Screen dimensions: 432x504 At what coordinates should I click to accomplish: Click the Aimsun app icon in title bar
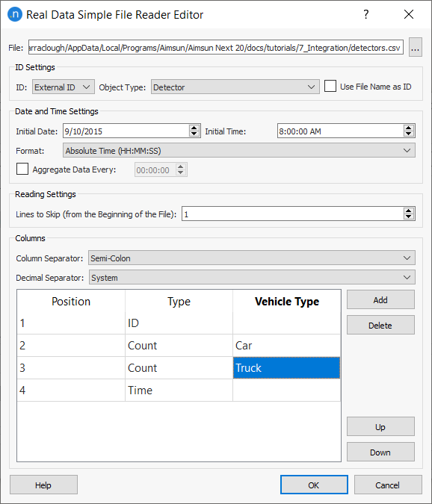(x=14, y=14)
